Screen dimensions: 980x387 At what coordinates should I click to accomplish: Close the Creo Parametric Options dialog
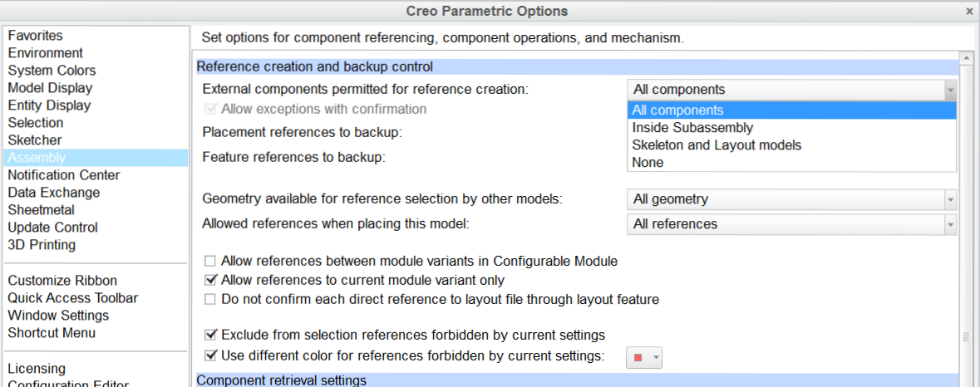[x=969, y=12]
